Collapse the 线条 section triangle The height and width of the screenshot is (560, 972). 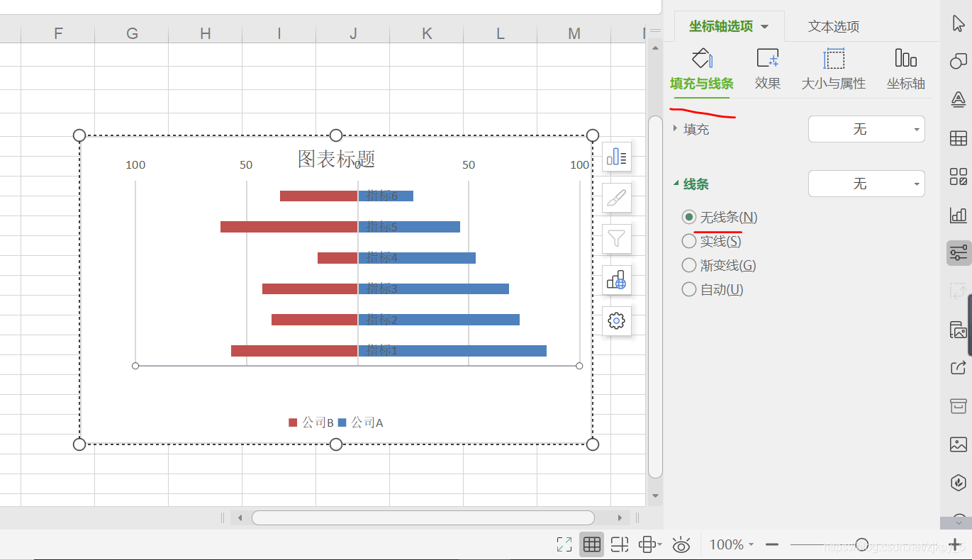pyautogui.click(x=676, y=184)
